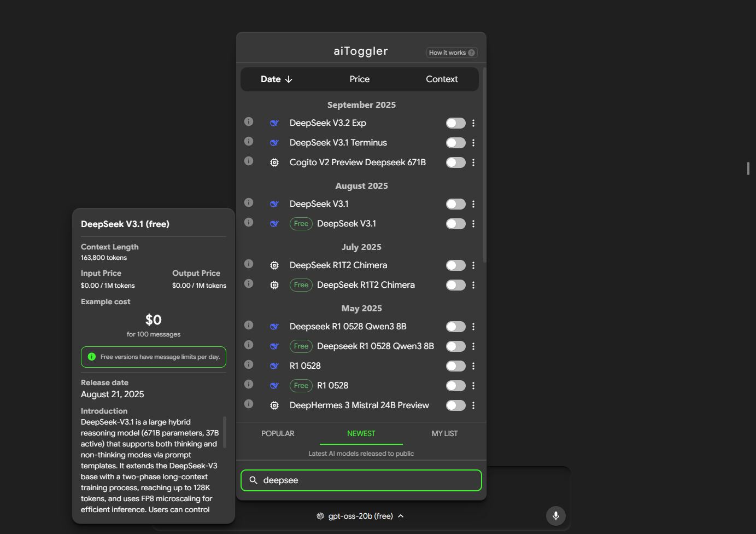The width and height of the screenshot is (756, 534).
Task: Click the microphone voice input icon
Action: [x=555, y=515]
